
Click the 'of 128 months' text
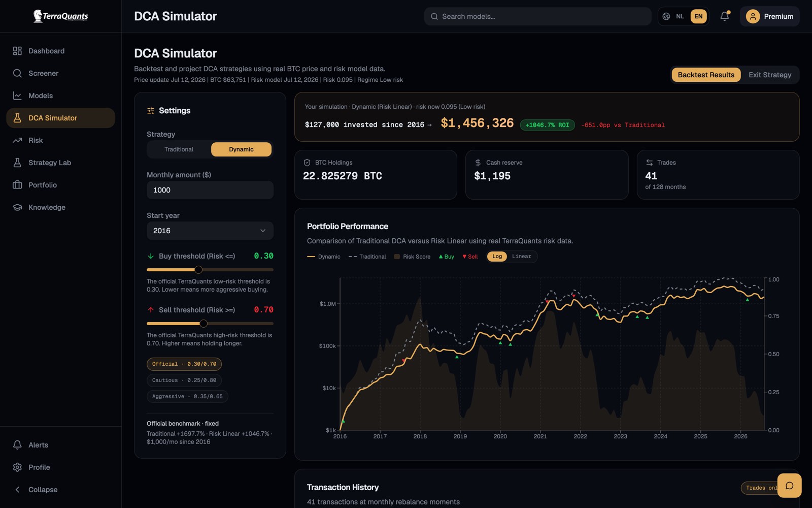click(x=665, y=187)
